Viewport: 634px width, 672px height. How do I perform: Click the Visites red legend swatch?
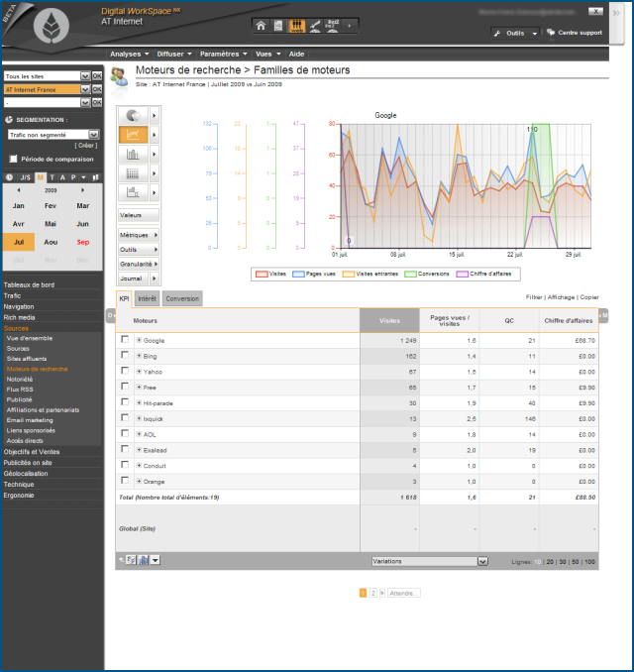[x=262, y=274]
